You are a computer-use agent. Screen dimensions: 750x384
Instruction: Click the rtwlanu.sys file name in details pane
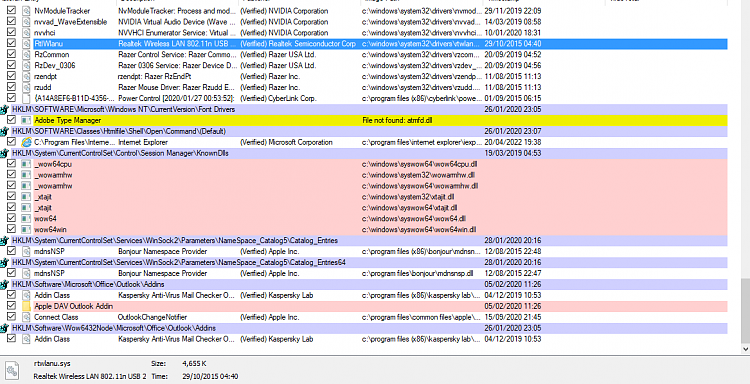52,364
